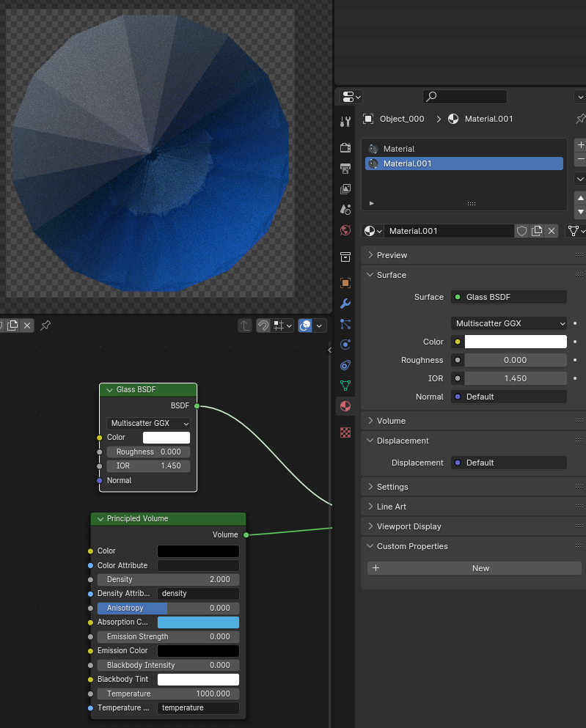Open snapping options dropdown in node editor
The width and height of the screenshot is (586, 728).
[283, 326]
